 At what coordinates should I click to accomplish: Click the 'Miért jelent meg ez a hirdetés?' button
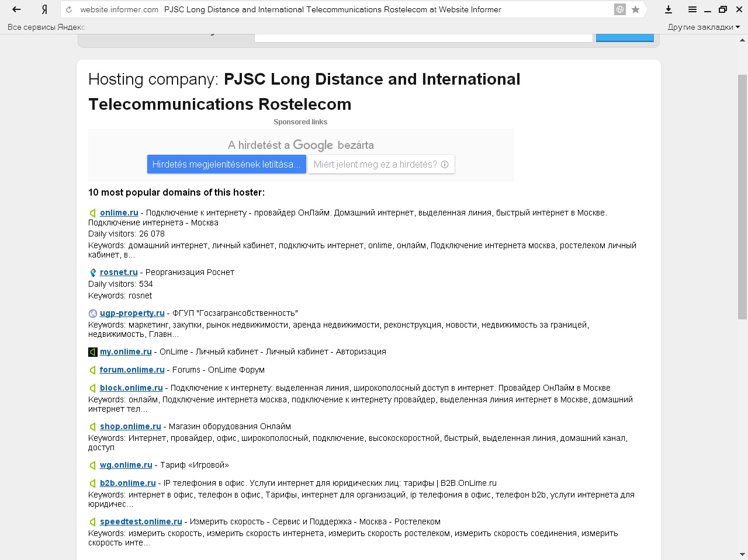[x=382, y=164]
